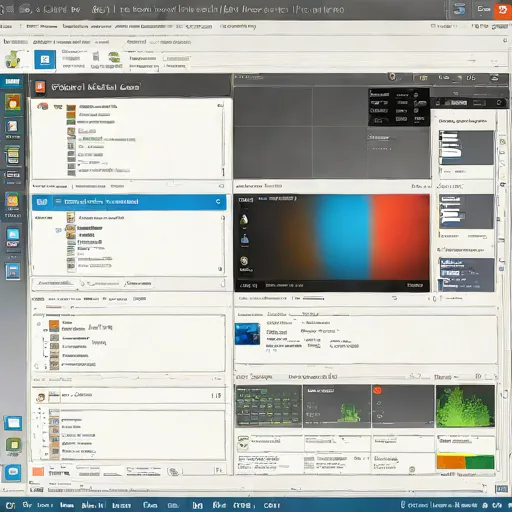Click the red circle icon on the third thumbnail
The height and width of the screenshot is (512, 512).
tap(378, 390)
